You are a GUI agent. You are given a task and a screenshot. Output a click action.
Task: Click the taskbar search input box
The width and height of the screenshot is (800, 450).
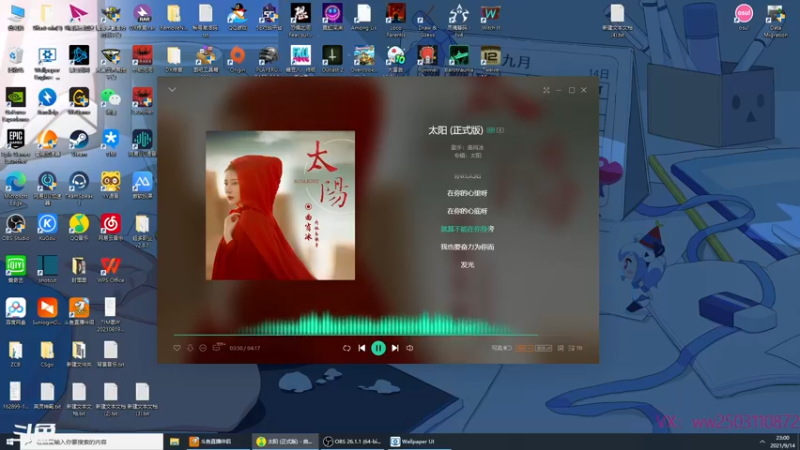tap(92, 441)
